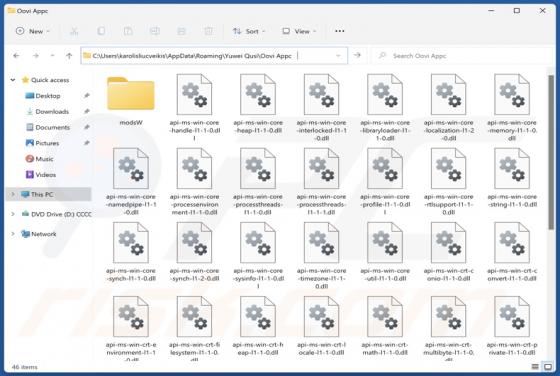This screenshot has width=560, height=376.
Task: Select api-ms-win-core-synch-l1-2-0.dll file
Action: point(194,252)
